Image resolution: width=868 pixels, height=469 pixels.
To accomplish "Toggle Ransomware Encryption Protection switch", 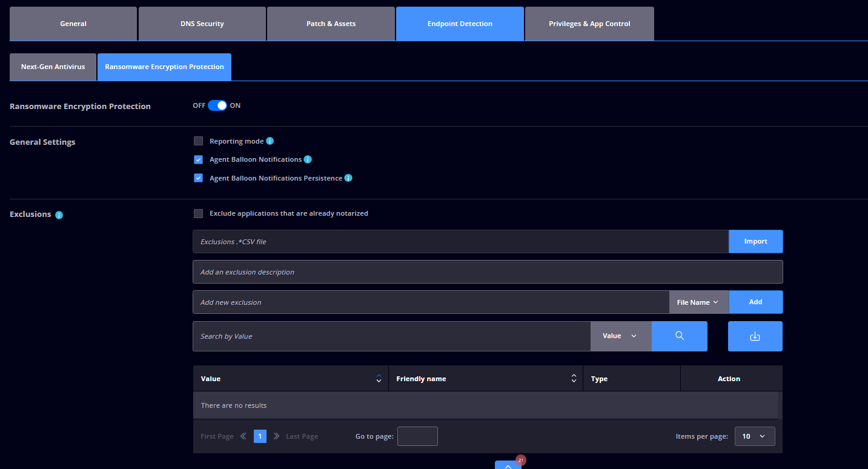I will point(217,105).
